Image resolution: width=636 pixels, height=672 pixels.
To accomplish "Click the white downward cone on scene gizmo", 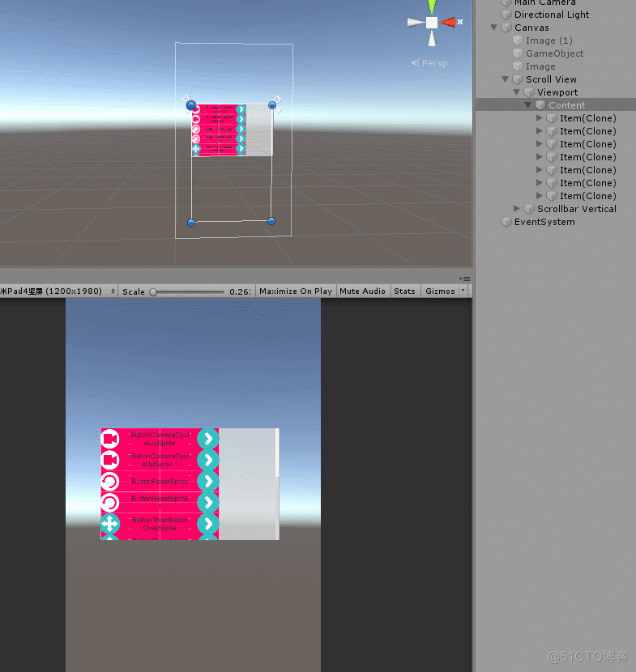I will (432, 39).
